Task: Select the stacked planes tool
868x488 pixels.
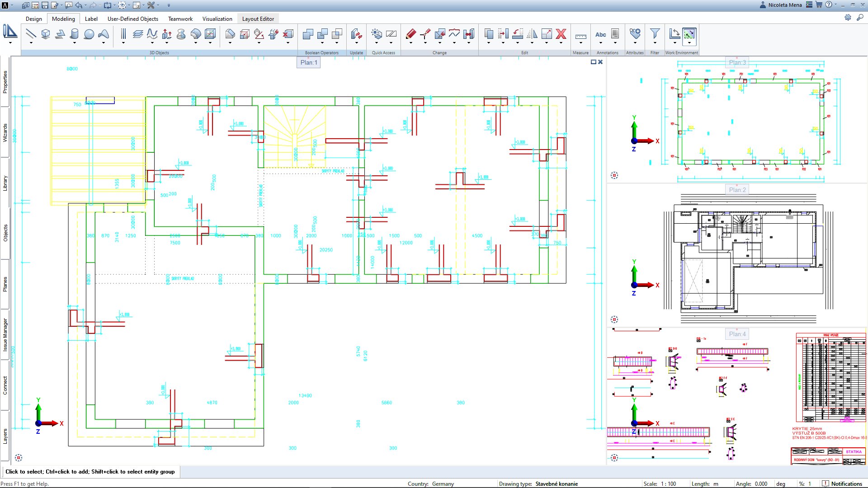Action: [x=138, y=34]
